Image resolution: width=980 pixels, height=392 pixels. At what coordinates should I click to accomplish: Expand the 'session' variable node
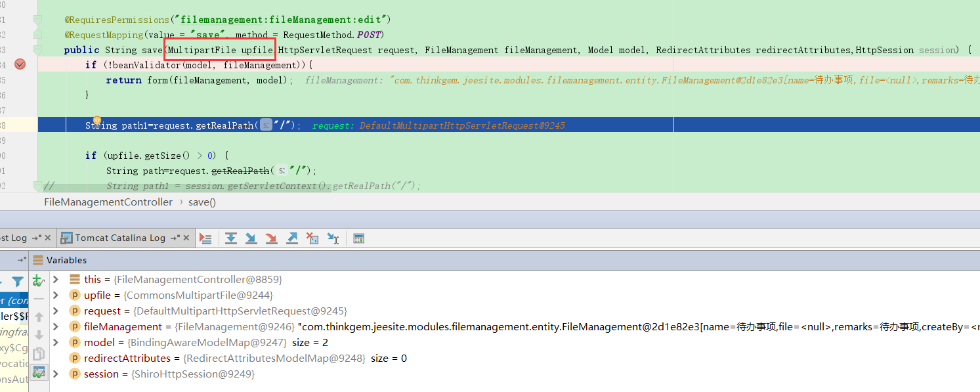coord(56,374)
